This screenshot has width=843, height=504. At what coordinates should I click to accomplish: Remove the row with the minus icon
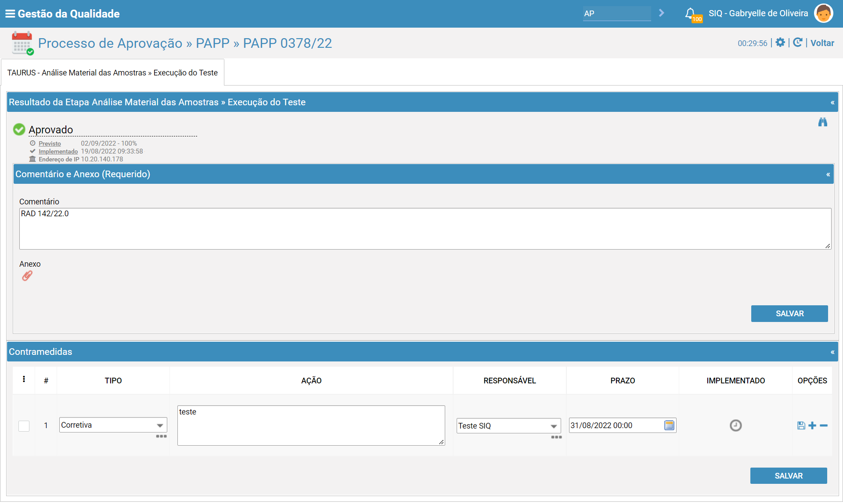(824, 425)
